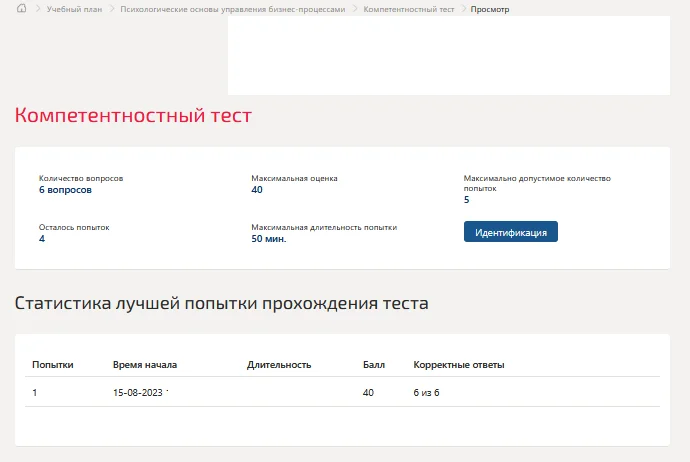Select the attempt date 15-08-2023
Image resolution: width=690 pixels, height=462 pixels.
138,392
